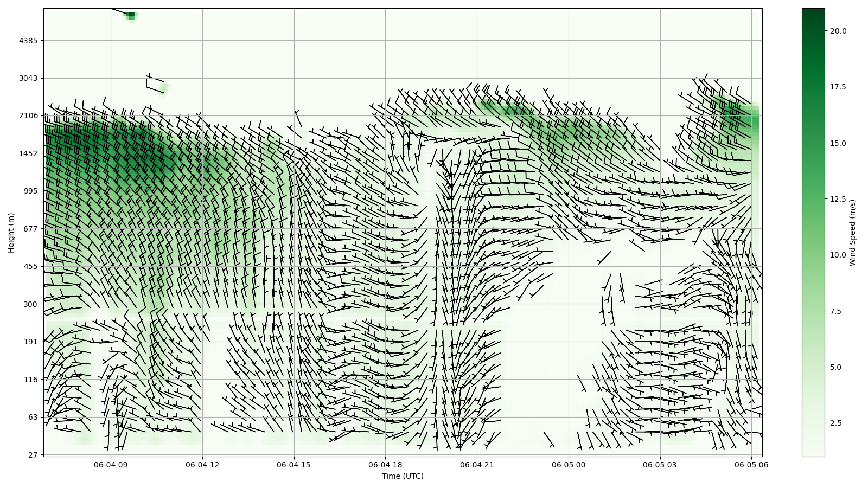
Task: Click the 06-04 21 time tick label
Action: pos(477,465)
